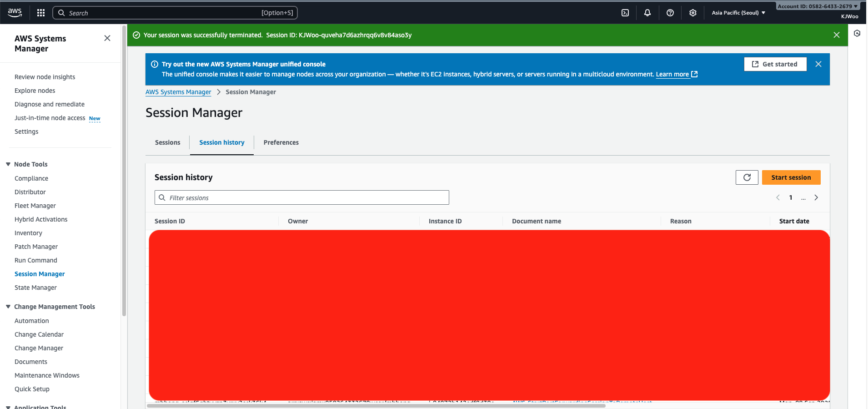The image size is (868, 409).
Task: Open Inventory in the sidebar
Action: (28, 233)
